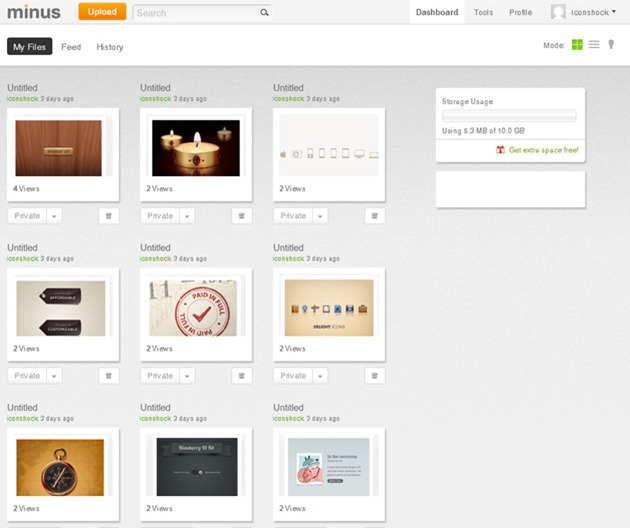Click the Storage Usage progress bar
630x528 pixels.
509,116
